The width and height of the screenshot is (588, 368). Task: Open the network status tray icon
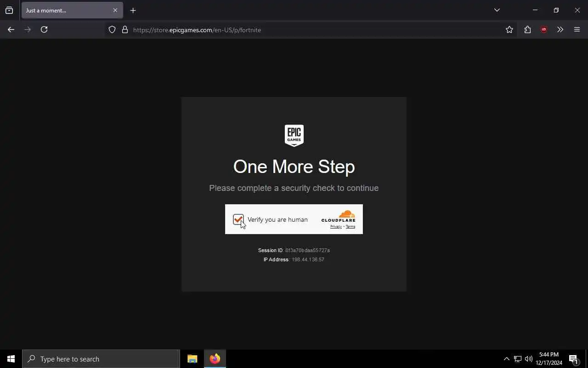pos(518,359)
